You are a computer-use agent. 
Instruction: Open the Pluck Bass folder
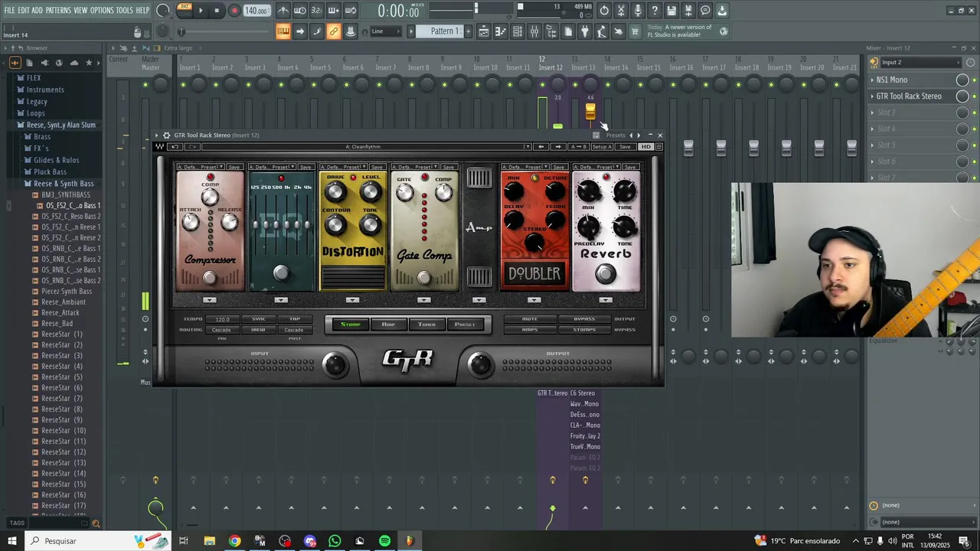[x=50, y=172]
